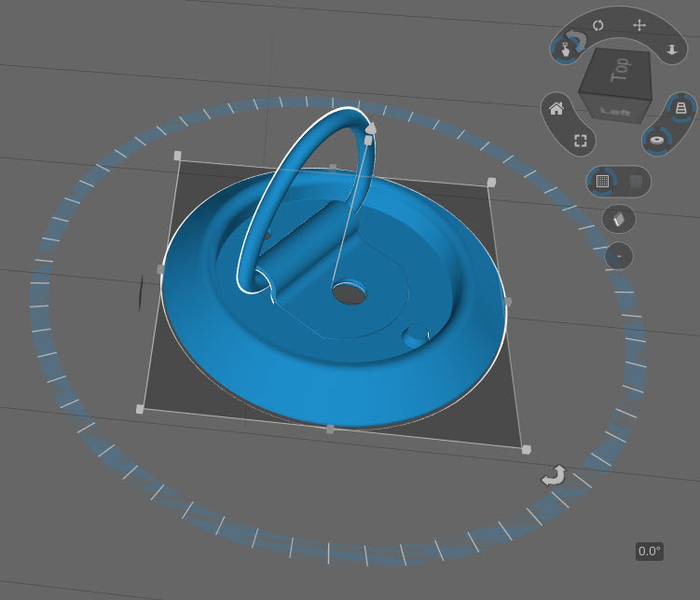Click the far-right corner bounding box handle
This screenshot has width=700, height=600.
[491, 182]
